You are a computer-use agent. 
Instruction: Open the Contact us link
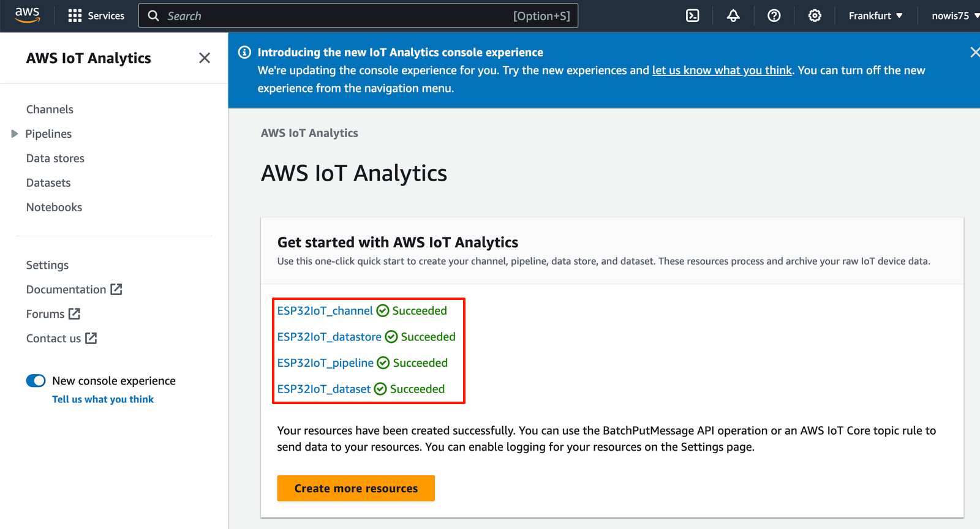click(x=53, y=338)
